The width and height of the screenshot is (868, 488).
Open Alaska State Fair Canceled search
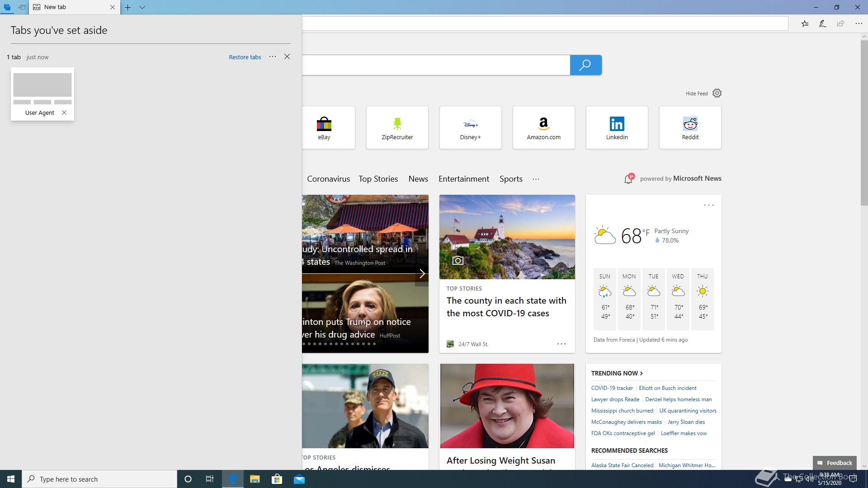(622, 465)
